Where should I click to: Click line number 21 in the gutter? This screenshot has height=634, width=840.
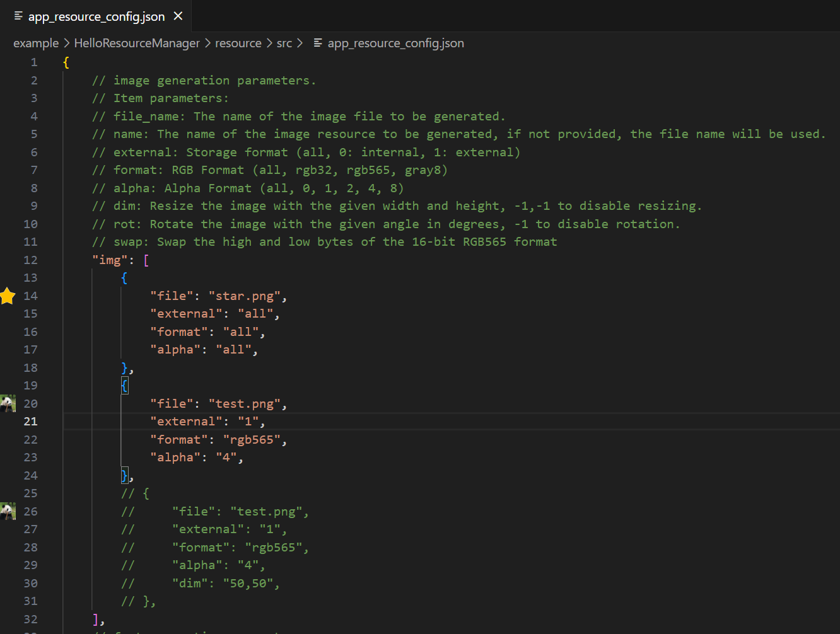point(30,422)
